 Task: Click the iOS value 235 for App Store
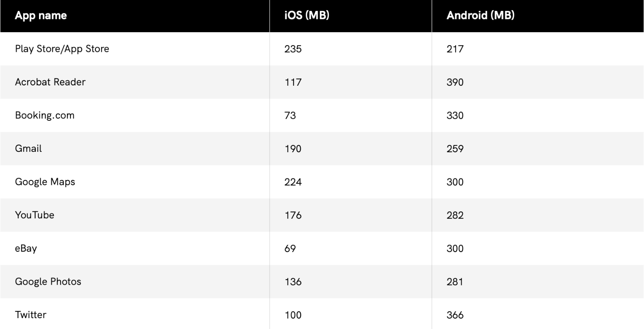[x=293, y=49]
